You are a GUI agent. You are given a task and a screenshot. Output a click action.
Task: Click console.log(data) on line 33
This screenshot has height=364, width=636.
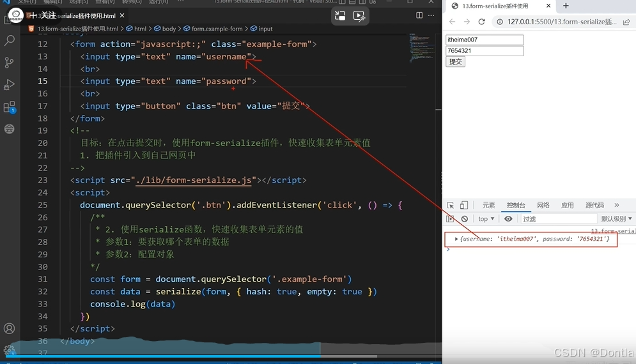132,304
